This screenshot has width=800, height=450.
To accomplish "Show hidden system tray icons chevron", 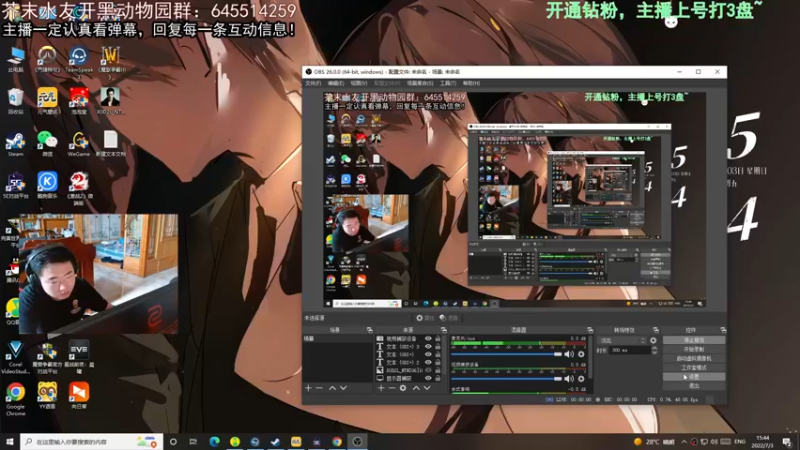I will pos(684,442).
